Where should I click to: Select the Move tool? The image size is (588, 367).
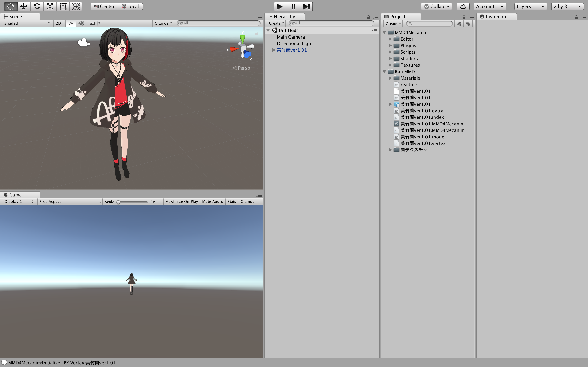point(23,6)
